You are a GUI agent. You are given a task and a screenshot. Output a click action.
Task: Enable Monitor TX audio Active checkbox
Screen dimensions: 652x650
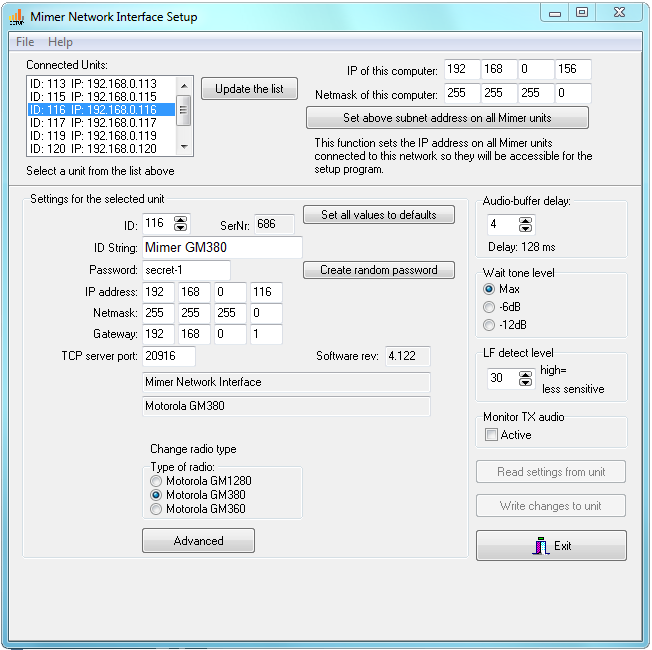[x=491, y=435]
